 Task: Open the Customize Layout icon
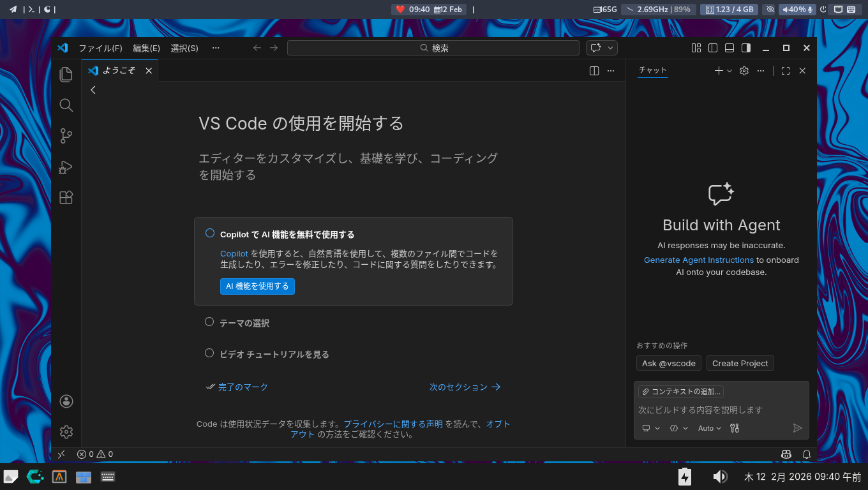click(696, 48)
